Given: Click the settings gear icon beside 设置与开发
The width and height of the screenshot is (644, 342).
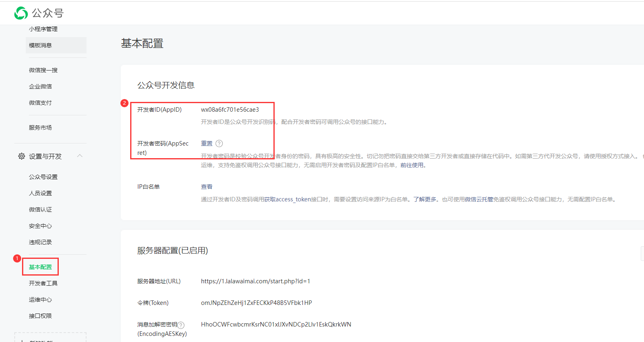Looking at the screenshot, I should [x=22, y=156].
